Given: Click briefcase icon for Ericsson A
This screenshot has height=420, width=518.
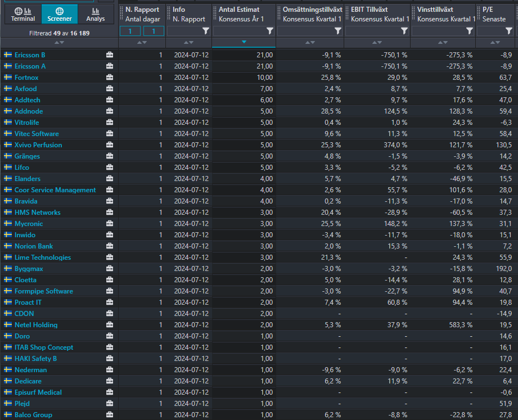Looking at the screenshot, I should point(110,66).
